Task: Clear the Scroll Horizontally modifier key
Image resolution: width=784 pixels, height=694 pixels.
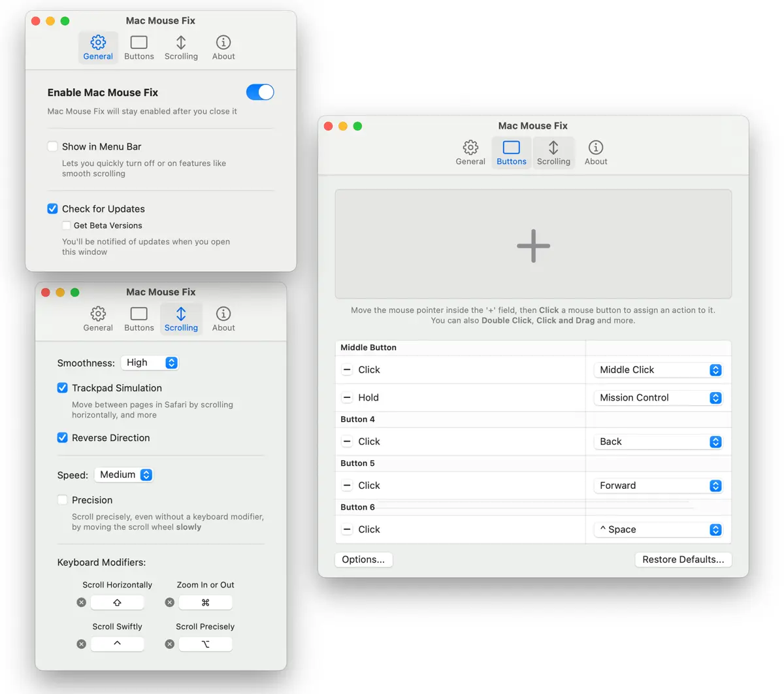Action: click(81, 603)
